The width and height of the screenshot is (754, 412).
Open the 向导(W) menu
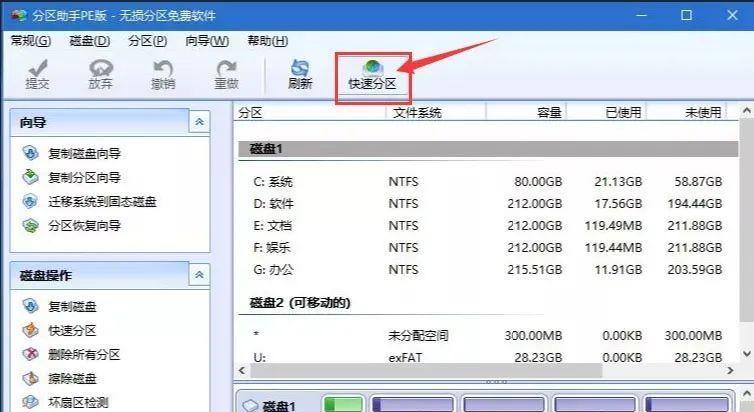pos(207,41)
